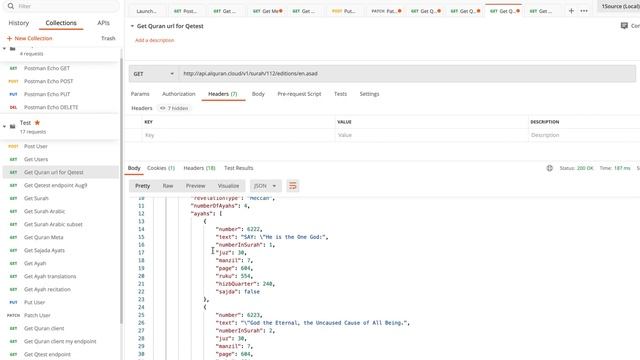Open Get Quran client my endpoint request
Image resolution: width=640 pixels, height=360 pixels.
pyautogui.click(x=60, y=341)
